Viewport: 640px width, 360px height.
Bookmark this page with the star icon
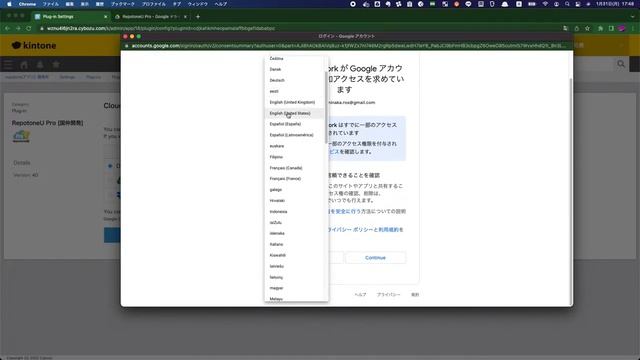(587, 28)
